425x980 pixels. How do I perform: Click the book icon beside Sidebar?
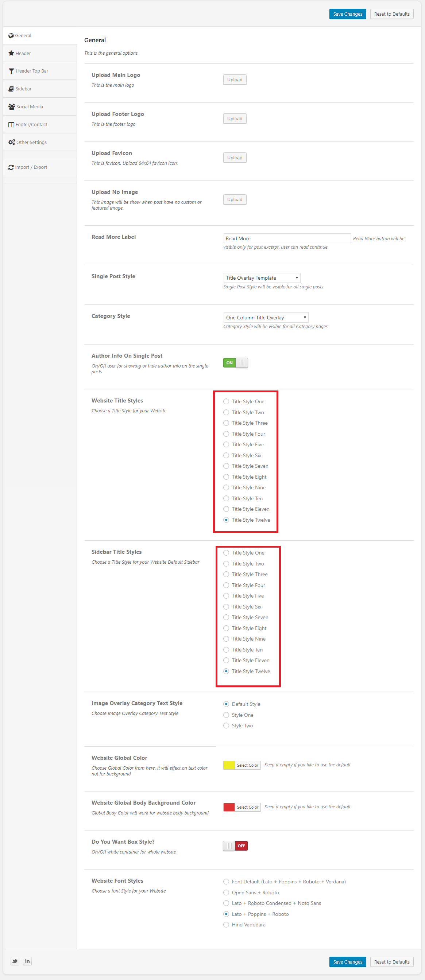11,89
